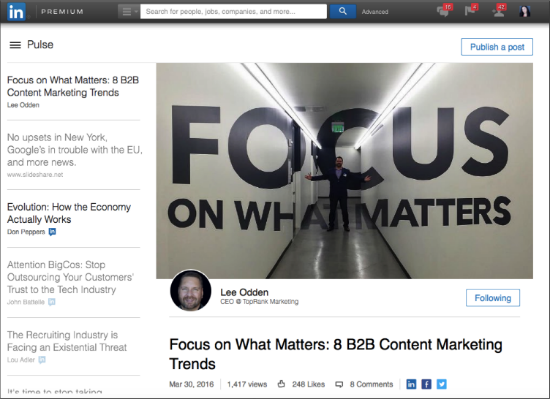Click the Mar 30, 2016 date
This screenshot has height=399, width=550.
pyautogui.click(x=192, y=384)
